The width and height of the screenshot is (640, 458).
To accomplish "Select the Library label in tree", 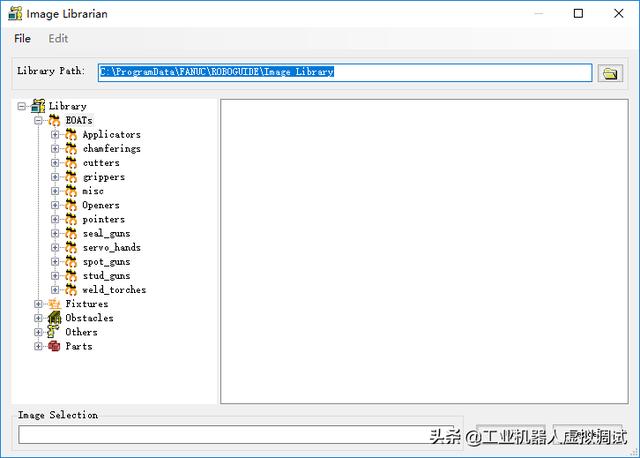I will click(x=68, y=106).
